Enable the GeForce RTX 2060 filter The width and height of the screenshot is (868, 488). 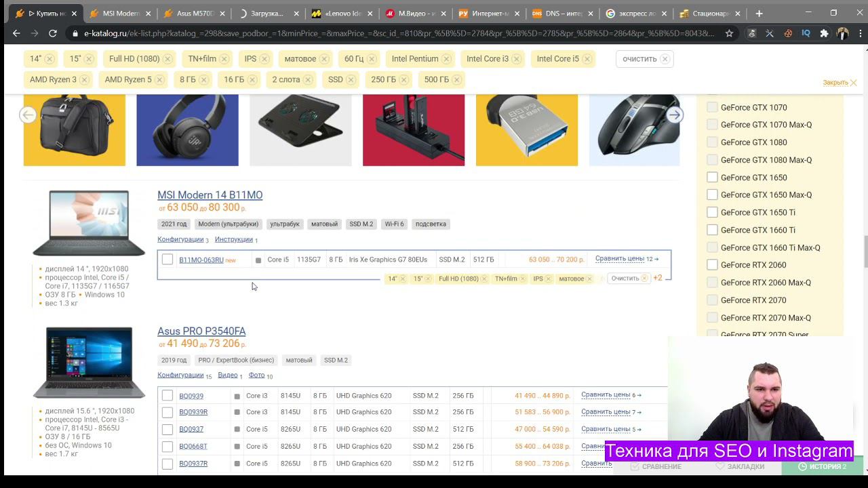(712, 265)
